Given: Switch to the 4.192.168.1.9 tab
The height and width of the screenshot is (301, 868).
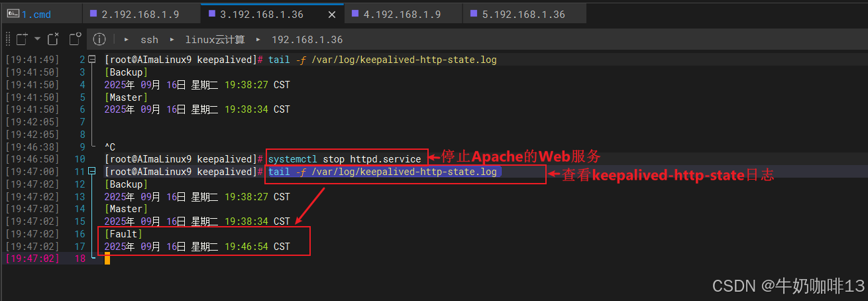Looking at the screenshot, I should pyautogui.click(x=404, y=14).
